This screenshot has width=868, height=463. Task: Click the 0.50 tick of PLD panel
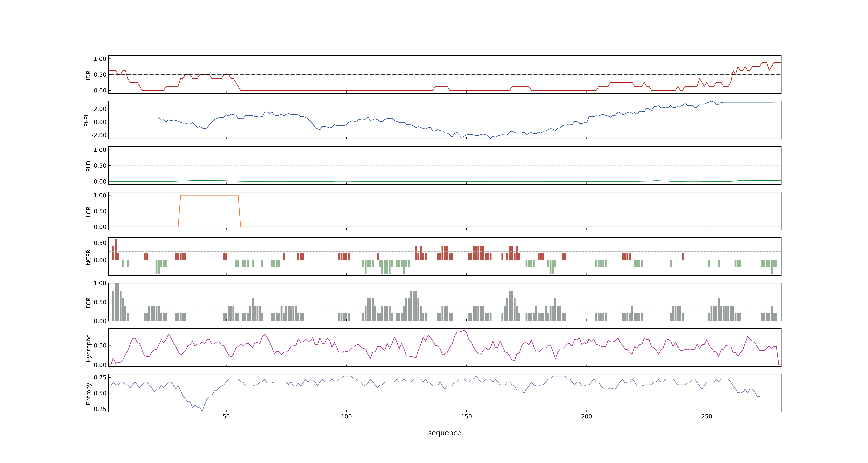pos(100,166)
